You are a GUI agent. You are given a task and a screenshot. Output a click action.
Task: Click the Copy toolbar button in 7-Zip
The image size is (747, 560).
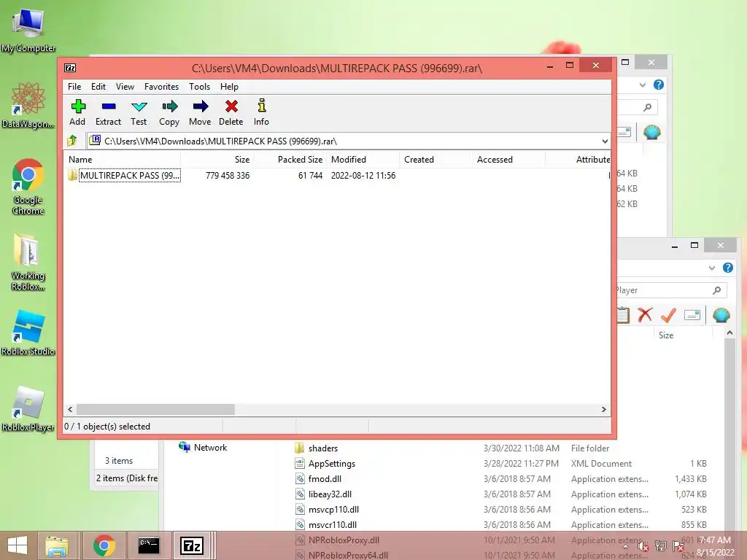169,113
